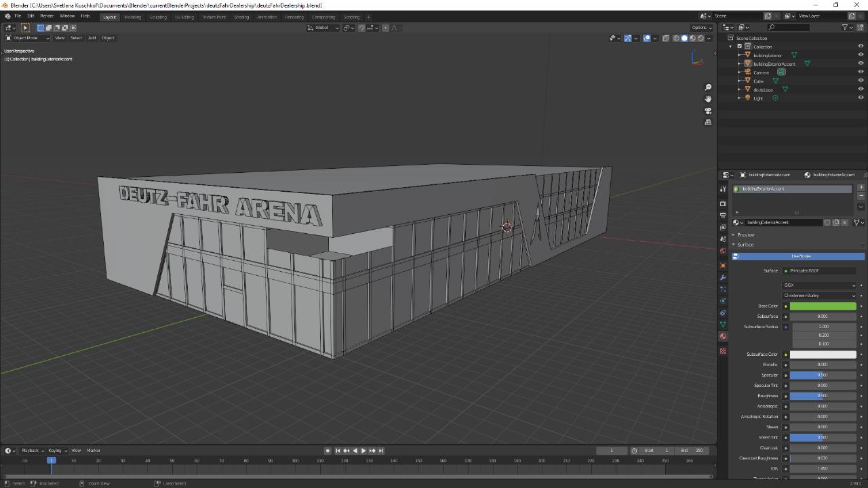Image resolution: width=868 pixels, height=488 pixels.
Task: Toggle camera view with camera icon
Action: pos(708,110)
